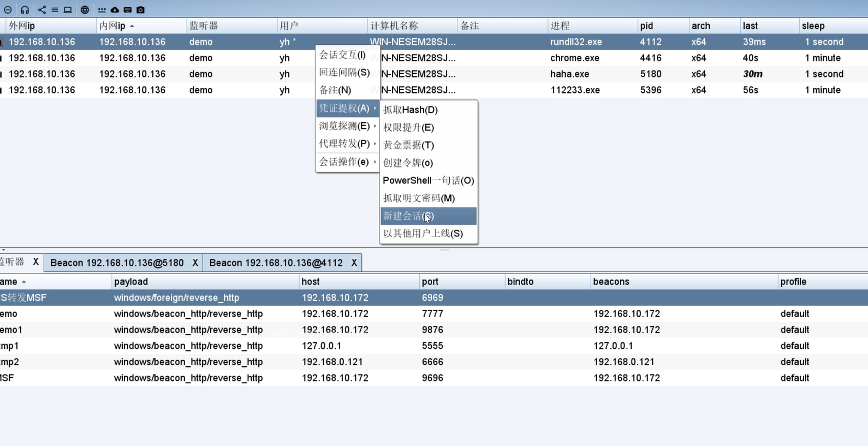Screen dimensions: 868x446
Task: Open listeners via the headphones icon
Action: (x=25, y=10)
